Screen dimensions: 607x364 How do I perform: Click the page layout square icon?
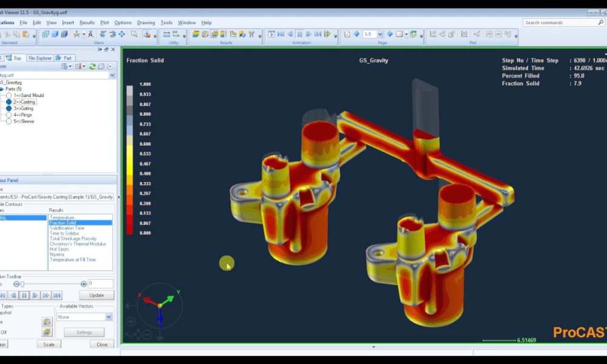[x=399, y=34]
